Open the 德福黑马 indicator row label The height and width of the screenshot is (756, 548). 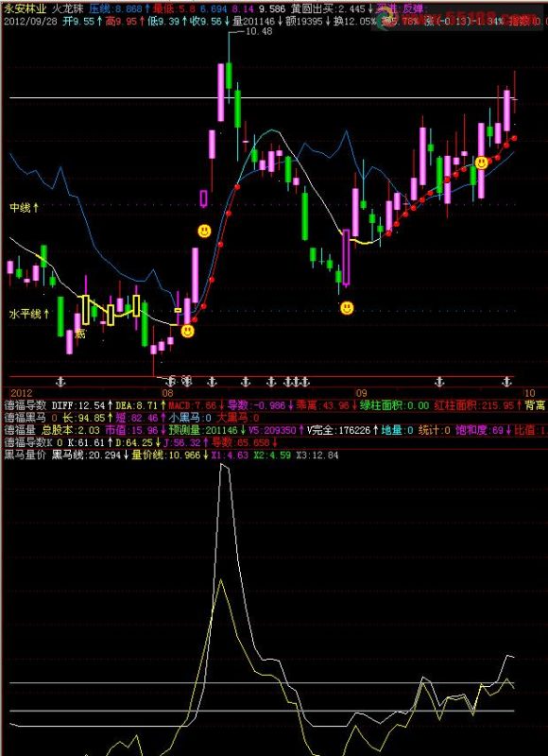coord(26,418)
